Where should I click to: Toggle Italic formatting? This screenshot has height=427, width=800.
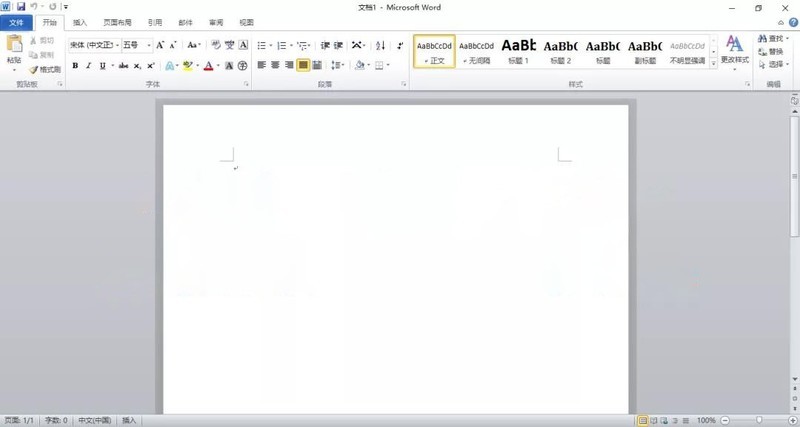point(89,66)
